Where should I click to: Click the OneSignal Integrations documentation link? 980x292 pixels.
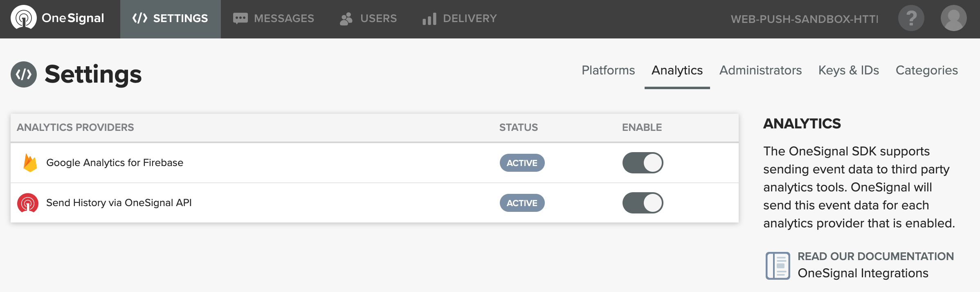tap(863, 273)
